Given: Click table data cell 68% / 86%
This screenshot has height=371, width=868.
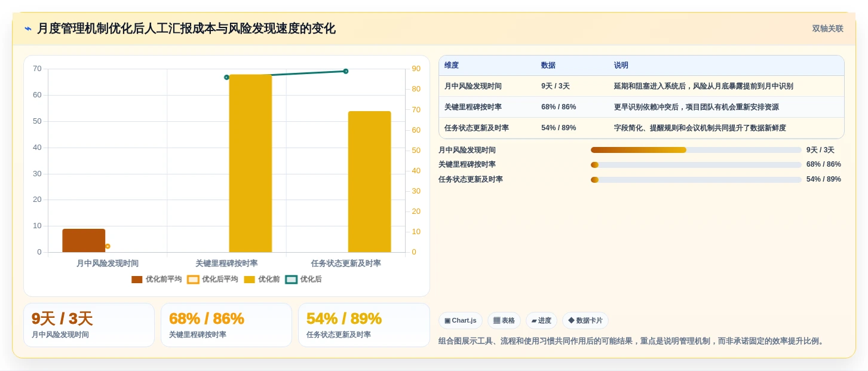Looking at the screenshot, I should [x=559, y=107].
